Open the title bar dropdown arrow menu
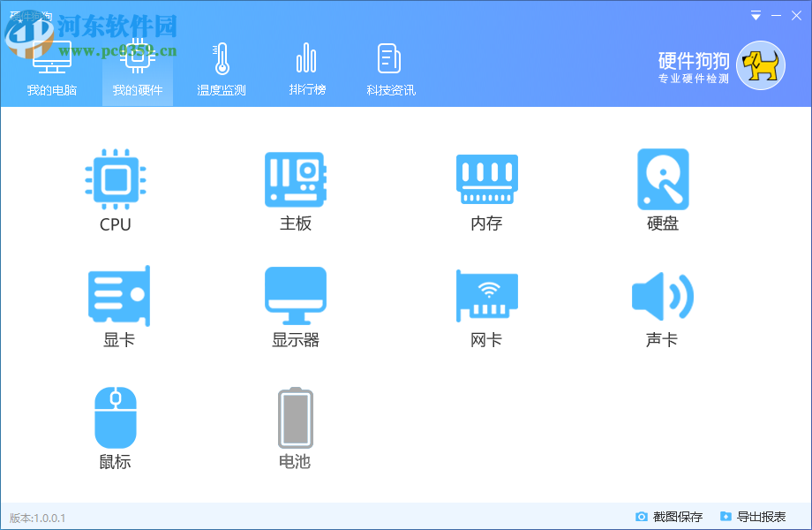Viewport: 812px width, 530px height. (755, 15)
